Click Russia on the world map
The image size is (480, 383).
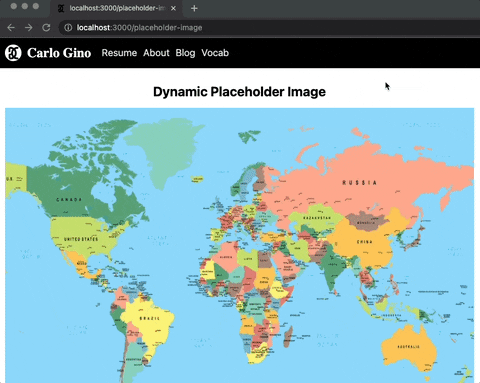coord(360,183)
